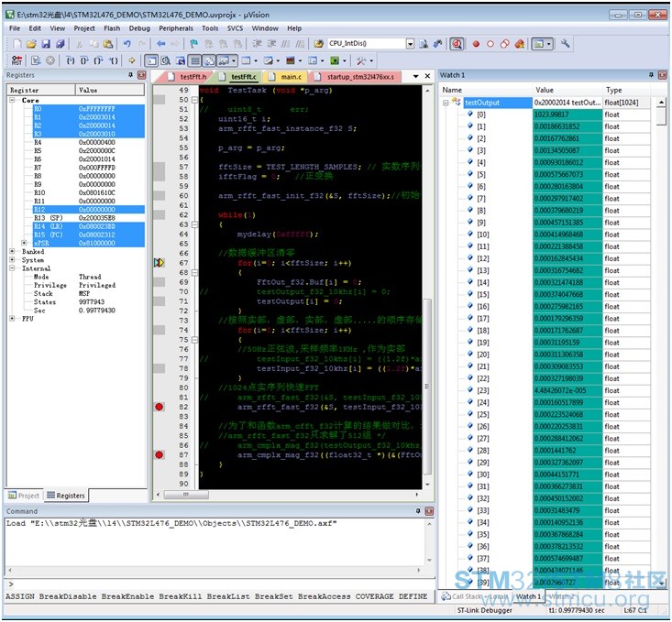The image size is (672, 622).
Task: Toggle the Call Stack Window button
Action: coord(209,60)
